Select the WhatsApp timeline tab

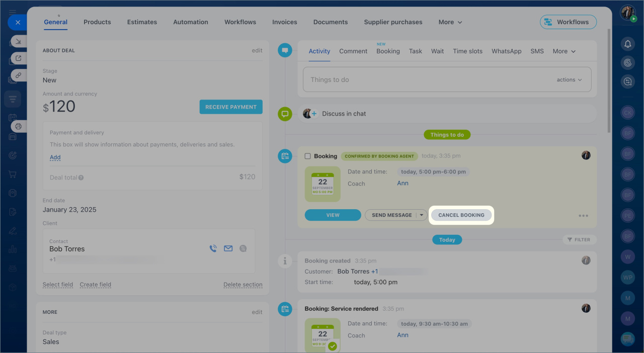pyautogui.click(x=506, y=51)
